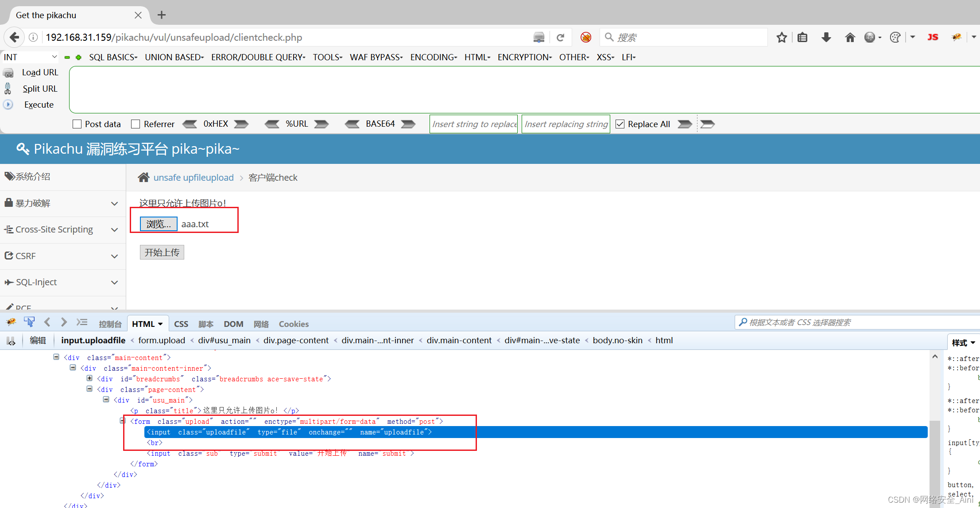Image resolution: width=980 pixels, height=508 pixels.
Task: Open the downloads arrow icon
Action: pyautogui.click(x=826, y=38)
